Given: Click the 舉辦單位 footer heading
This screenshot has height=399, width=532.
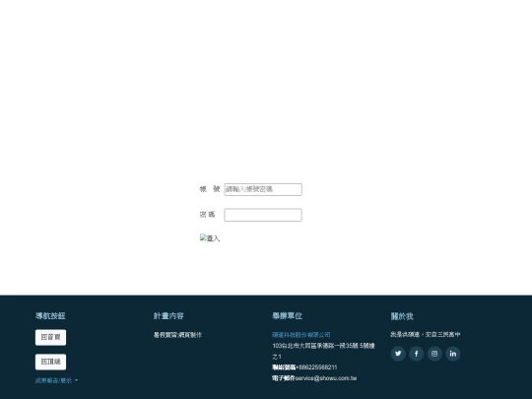Looking at the screenshot, I should point(287,316).
